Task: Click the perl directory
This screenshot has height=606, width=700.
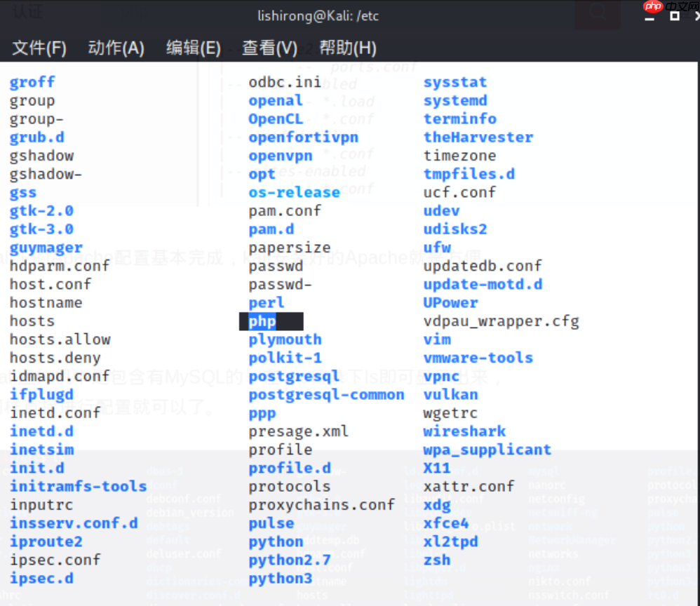Action: coord(267,303)
